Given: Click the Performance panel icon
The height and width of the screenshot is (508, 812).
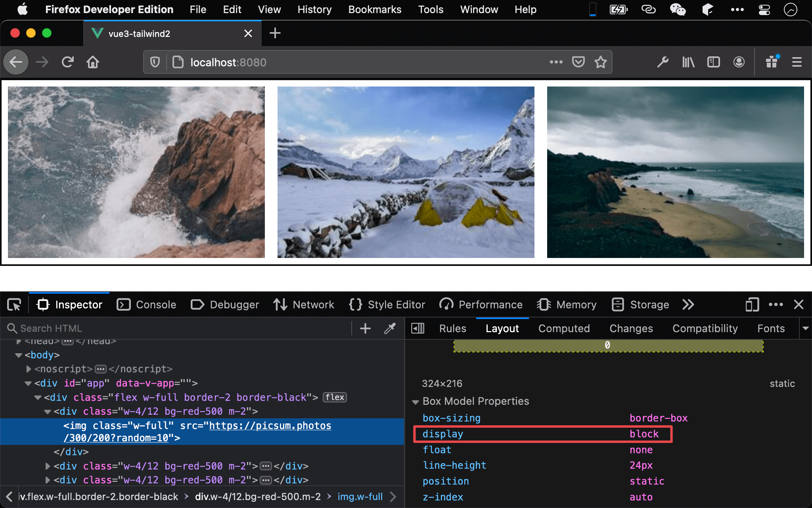Looking at the screenshot, I should tap(446, 304).
